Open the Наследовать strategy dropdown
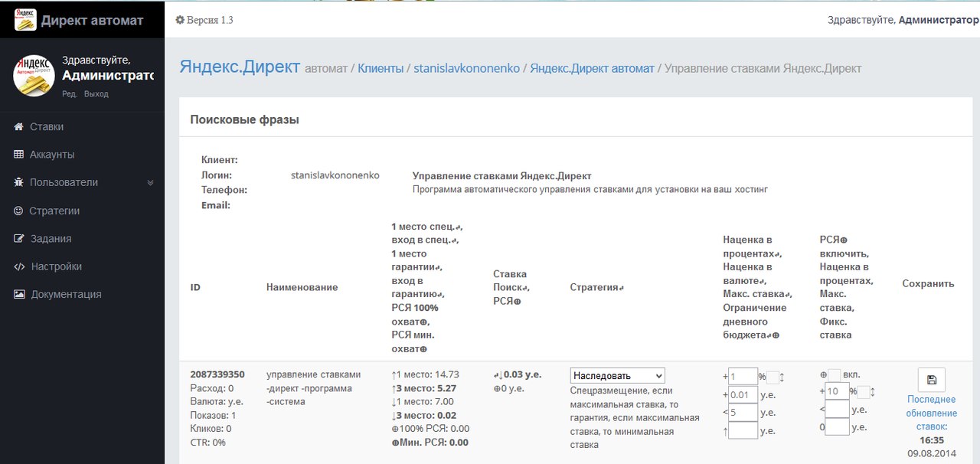This screenshot has height=464, width=980. [617, 376]
